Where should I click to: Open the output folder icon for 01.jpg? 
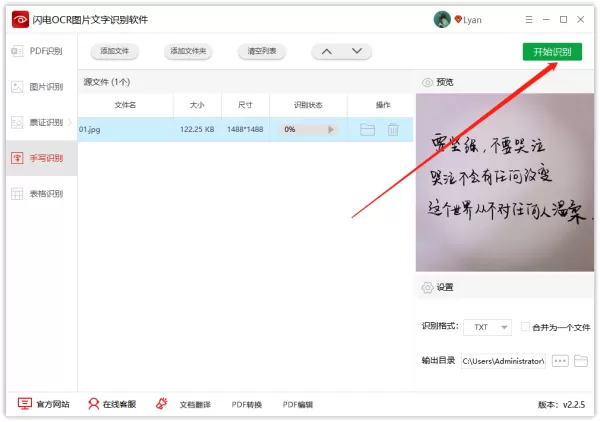(x=367, y=130)
